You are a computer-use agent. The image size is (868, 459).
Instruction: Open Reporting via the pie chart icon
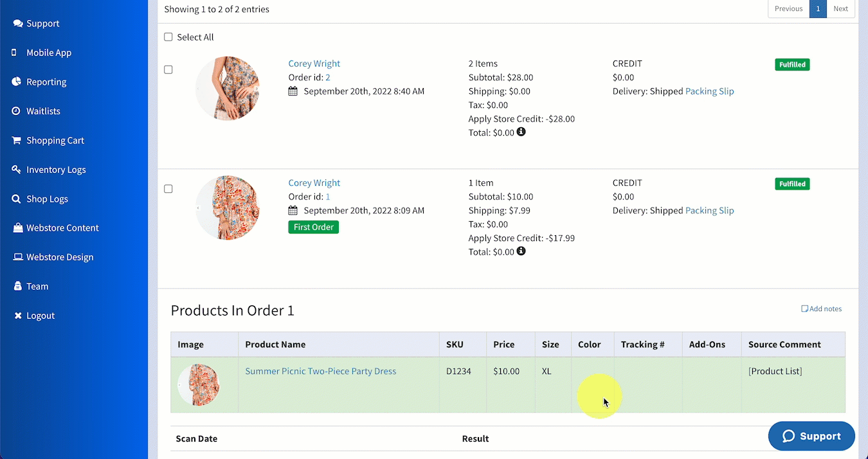(17, 82)
